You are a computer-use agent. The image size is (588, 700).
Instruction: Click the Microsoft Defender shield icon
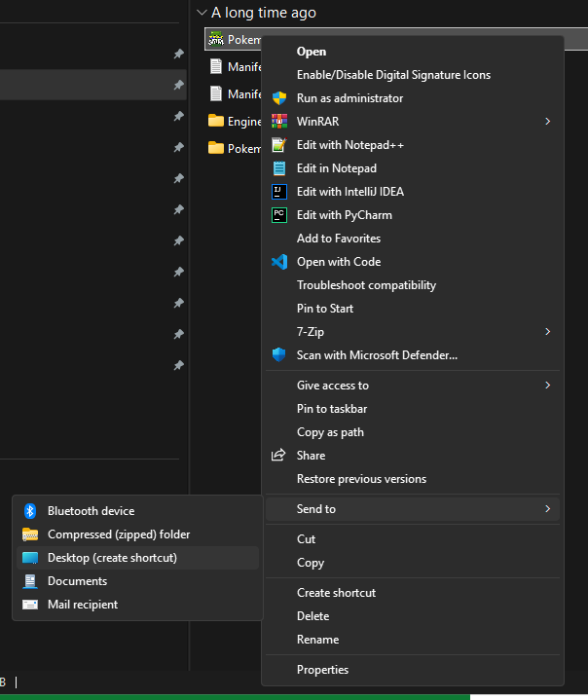(x=279, y=355)
